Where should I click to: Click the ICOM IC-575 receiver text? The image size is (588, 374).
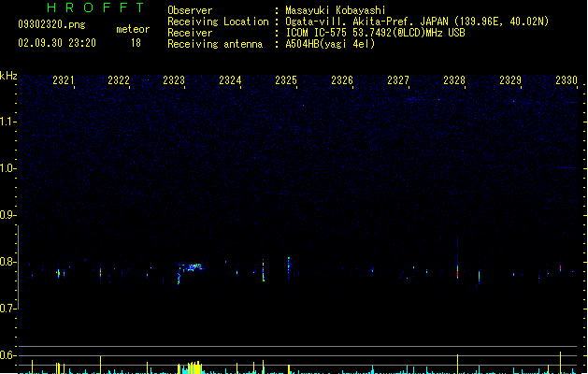375,33
